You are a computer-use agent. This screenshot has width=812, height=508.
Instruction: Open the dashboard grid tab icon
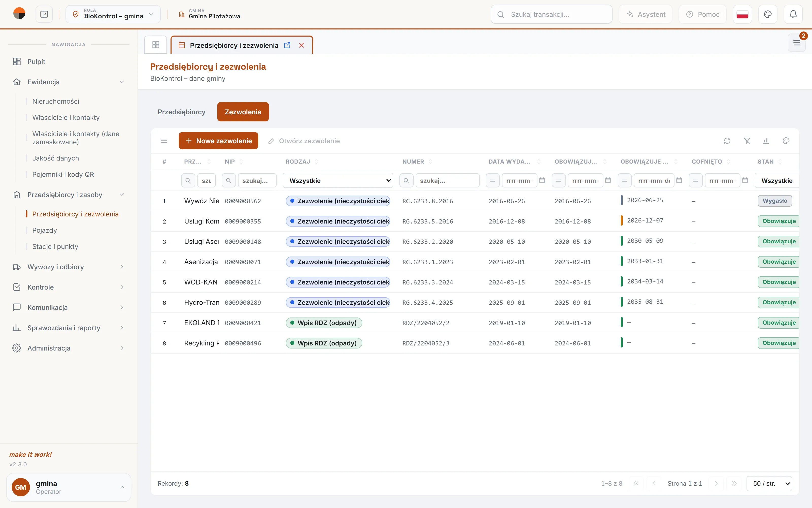[x=156, y=45]
